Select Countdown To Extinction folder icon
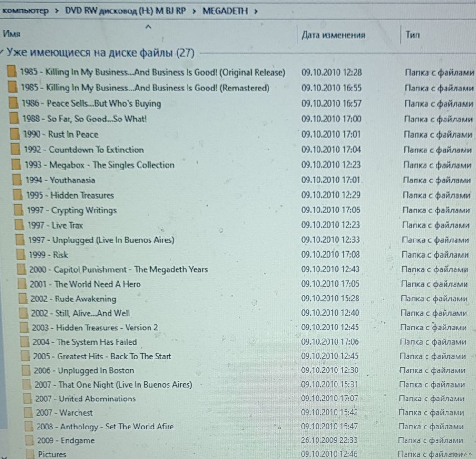 [16, 149]
